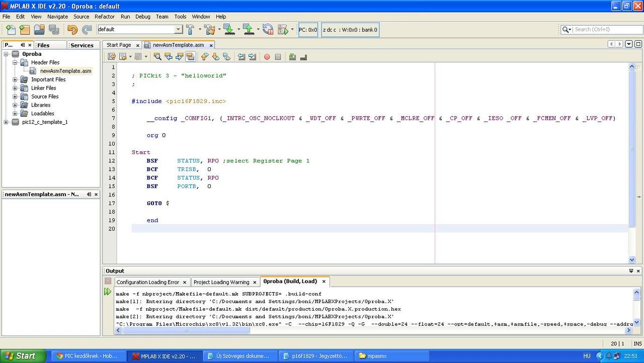Click the Clean and Build icon
This screenshot has height=363, width=644.
(x=209, y=30)
